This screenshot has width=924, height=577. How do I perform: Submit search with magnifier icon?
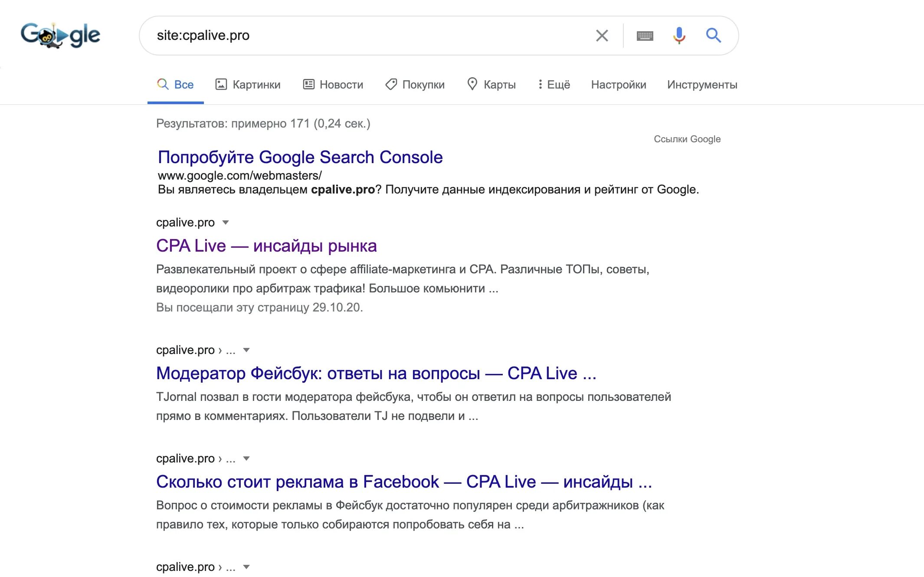[714, 35]
